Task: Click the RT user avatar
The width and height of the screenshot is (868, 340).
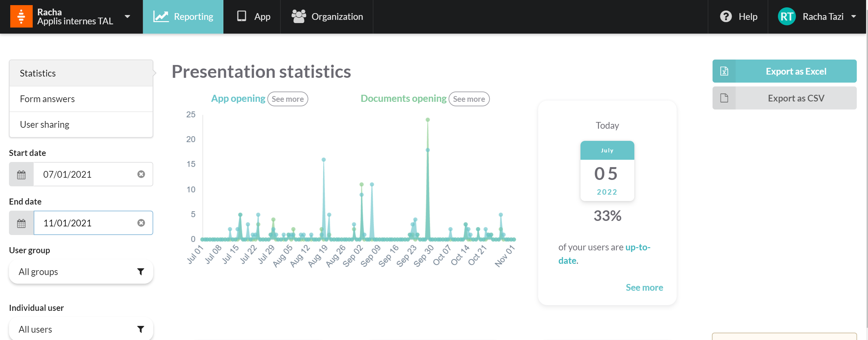Action: 787,17
